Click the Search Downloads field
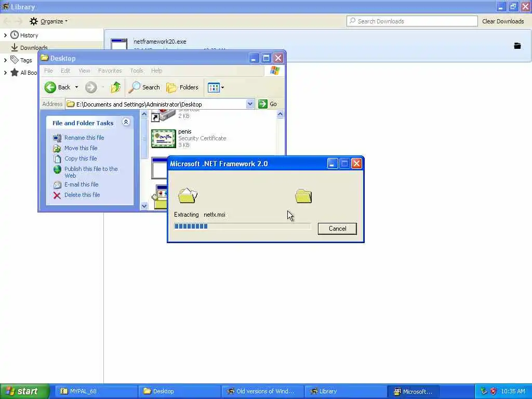The width and height of the screenshot is (532, 399). (x=412, y=21)
